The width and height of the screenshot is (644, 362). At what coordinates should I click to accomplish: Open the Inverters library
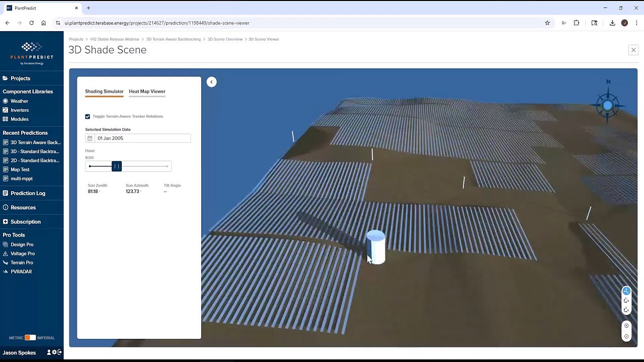[x=20, y=110]
